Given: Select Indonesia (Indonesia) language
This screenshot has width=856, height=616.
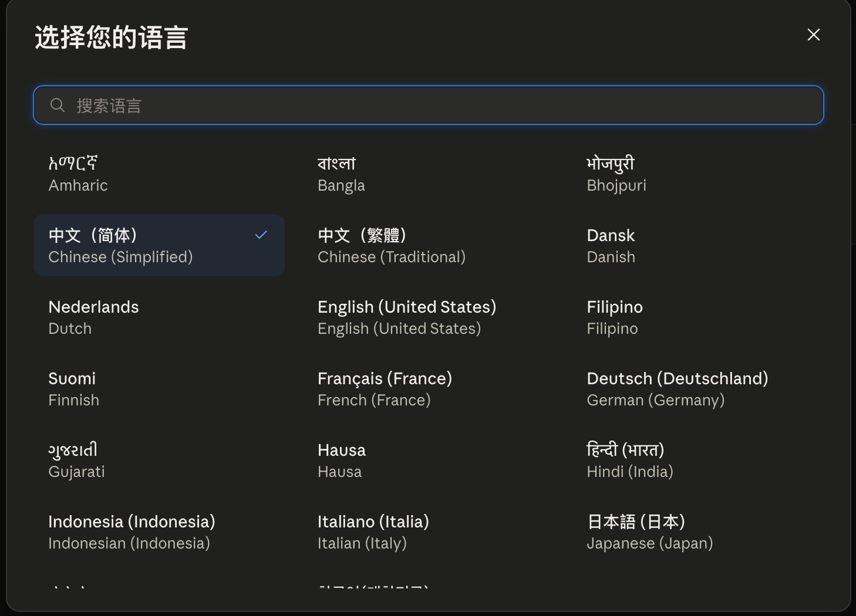Looking at the screenshot, I should pyautogui.click(x=159, y=532).
